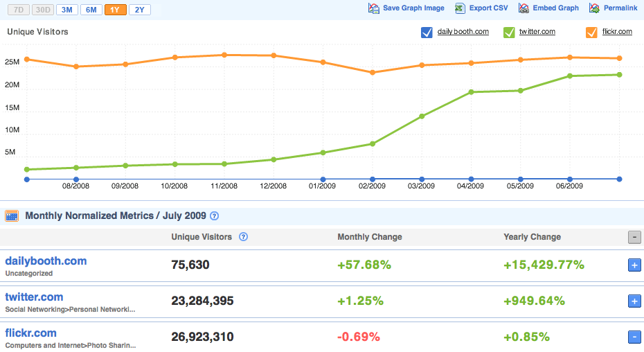Uncheck the twitter.com series checkbox

pos(509,33)
